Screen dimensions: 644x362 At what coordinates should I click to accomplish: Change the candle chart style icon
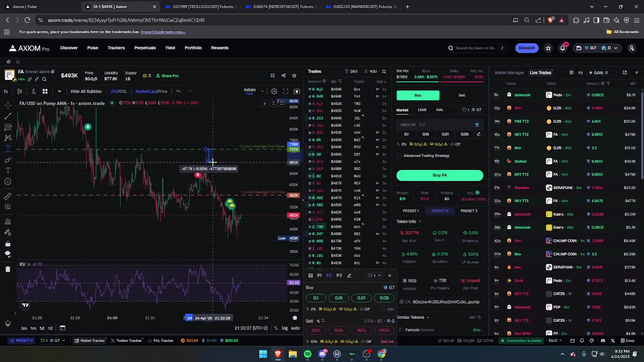[x=20, y=92]
